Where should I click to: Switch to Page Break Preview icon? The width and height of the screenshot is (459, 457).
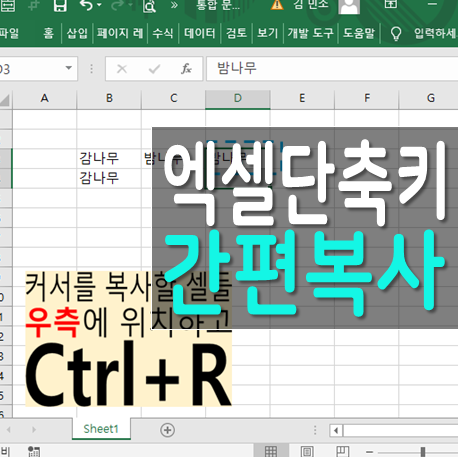342,451
